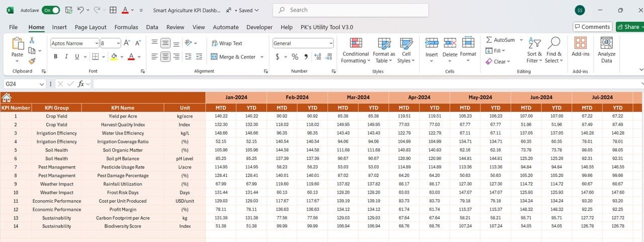Open PK's Utility Tool V3.0 tab
The image size is (644, 242).
[x=327, y=27]
